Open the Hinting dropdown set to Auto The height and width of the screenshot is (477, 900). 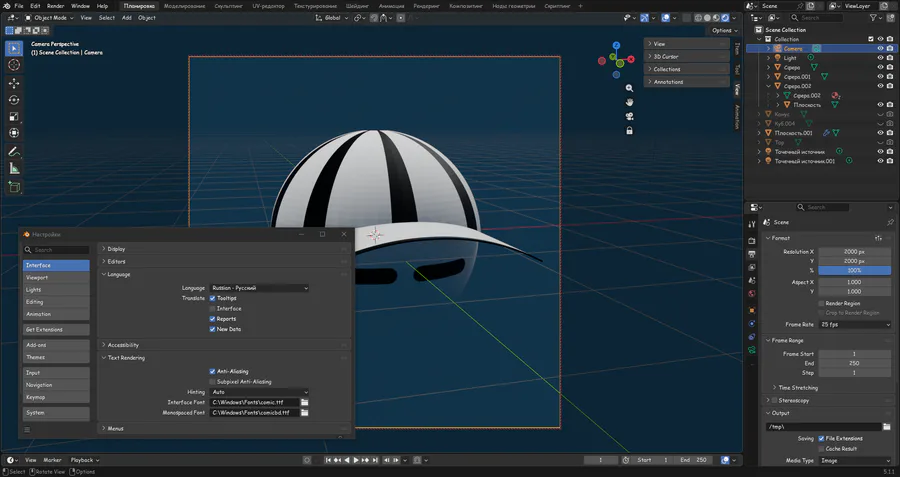click(x=259, y=392)
